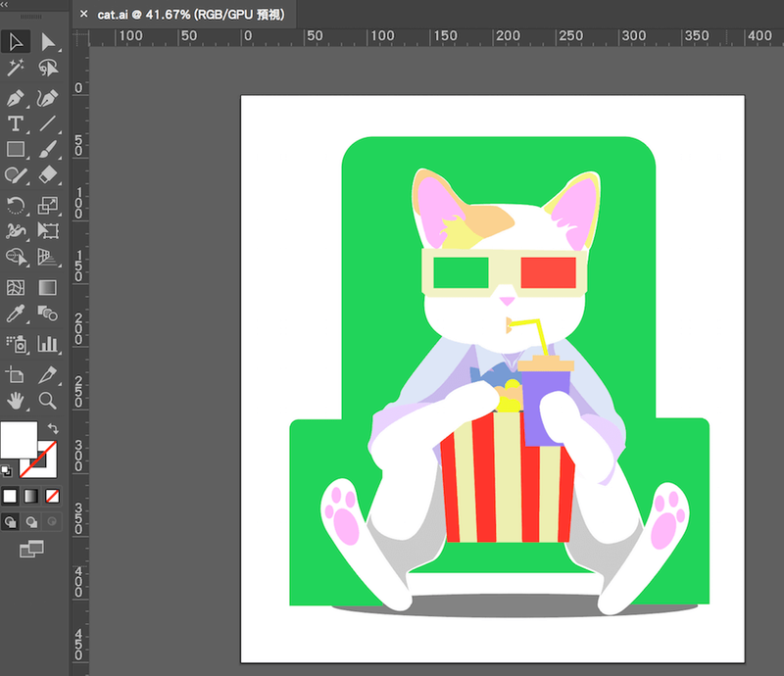Choose the Eyedropper tool

(16, 314)
